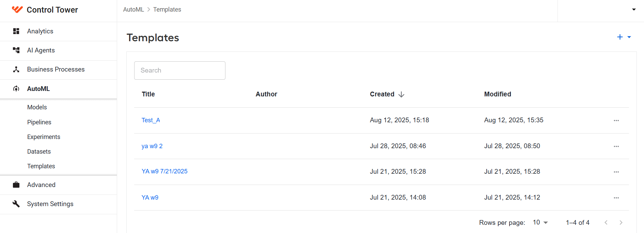644x233 pixels.
Task: Click the Control Tower logo icon
Action: coord(17,10)
